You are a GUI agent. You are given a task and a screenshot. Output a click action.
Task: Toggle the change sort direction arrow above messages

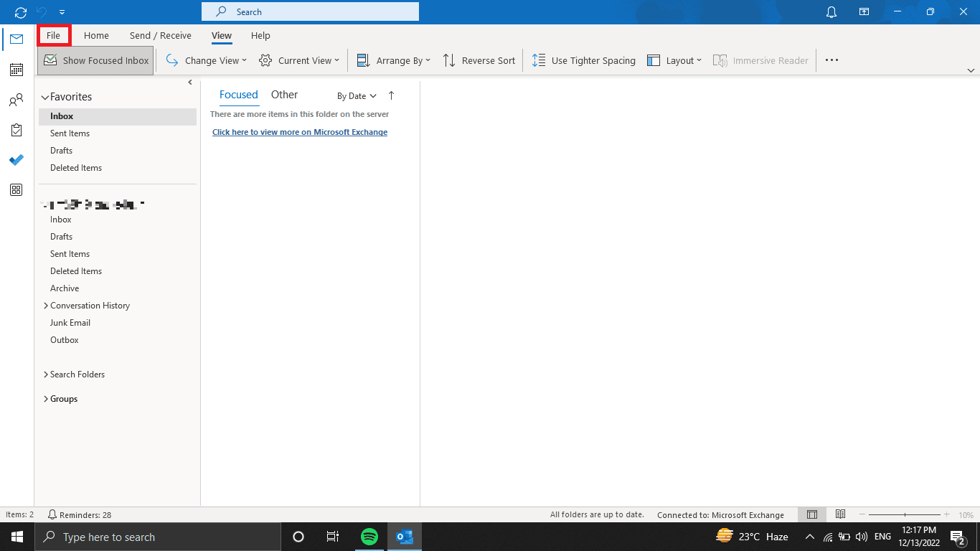coord(391,95)
